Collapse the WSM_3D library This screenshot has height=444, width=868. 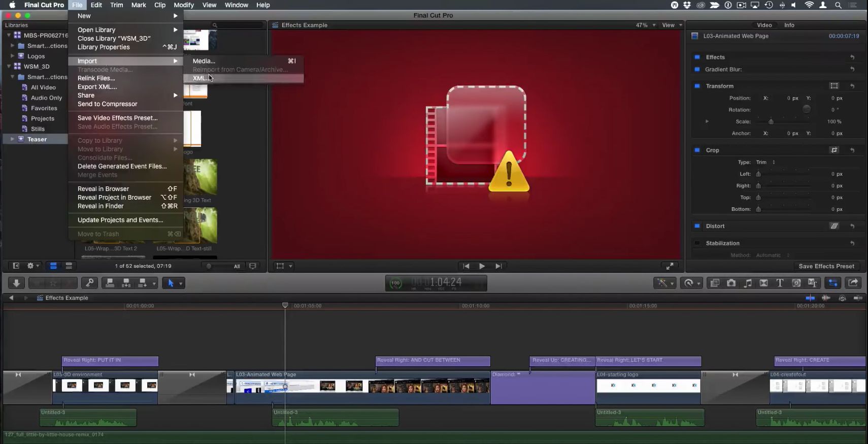9,66
